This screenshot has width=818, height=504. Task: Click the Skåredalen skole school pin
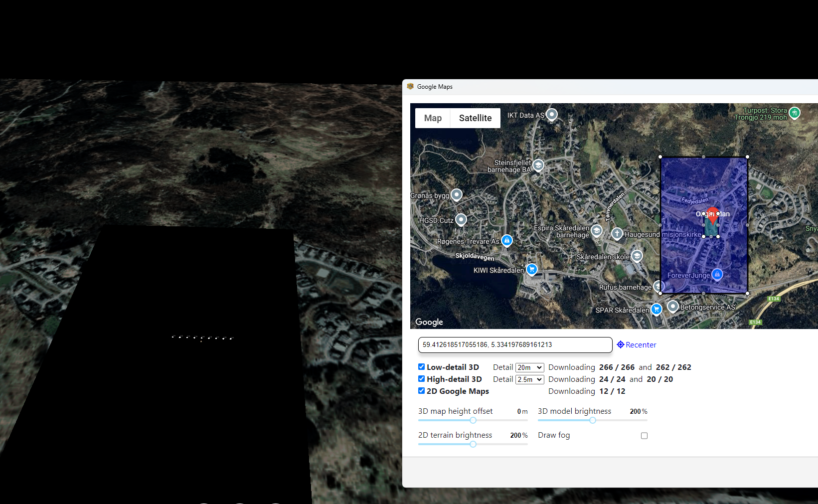[637, 256]
